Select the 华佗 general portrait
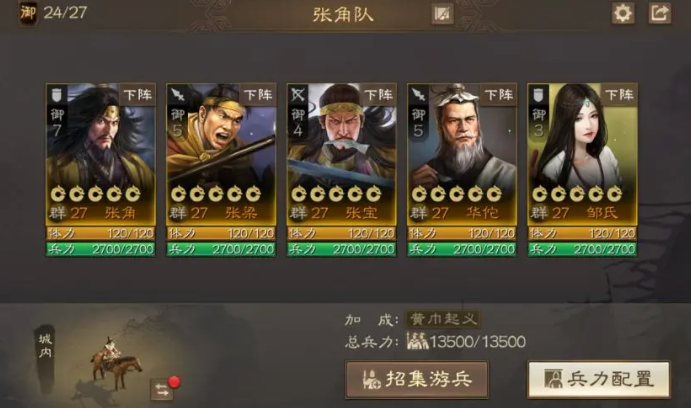 [461, 154]
